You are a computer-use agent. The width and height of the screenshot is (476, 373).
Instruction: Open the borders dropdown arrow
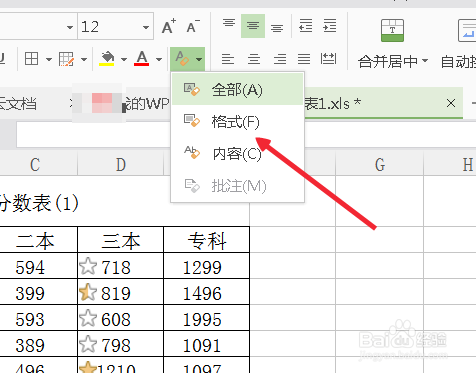pyautogui.click(x=49, y=59)
